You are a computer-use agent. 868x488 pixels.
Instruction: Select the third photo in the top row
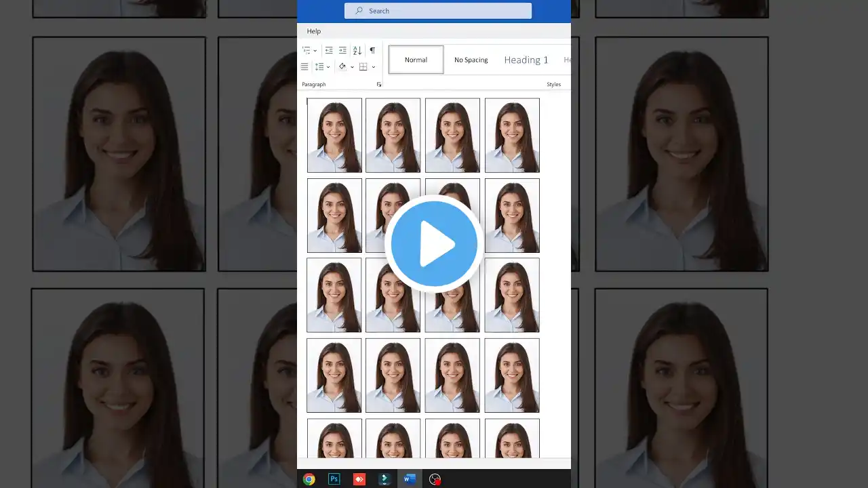point(452,135)
